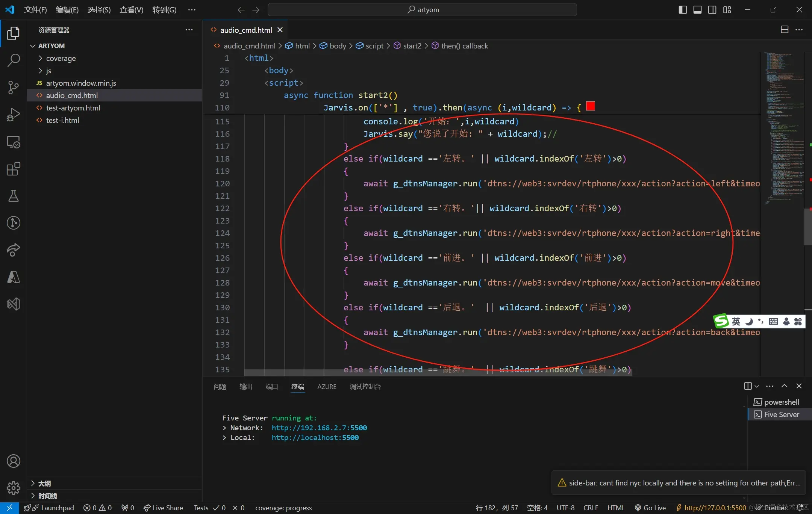Open split terminal dropdown arrow
This screenshot has height=514, width=812.
click(757, 386)
